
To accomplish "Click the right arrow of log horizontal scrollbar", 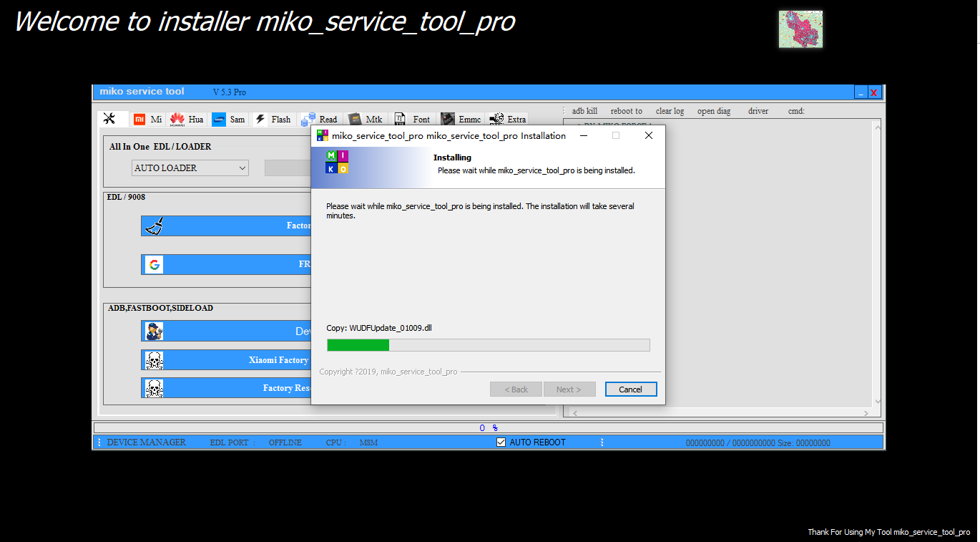I will (866, 413).
